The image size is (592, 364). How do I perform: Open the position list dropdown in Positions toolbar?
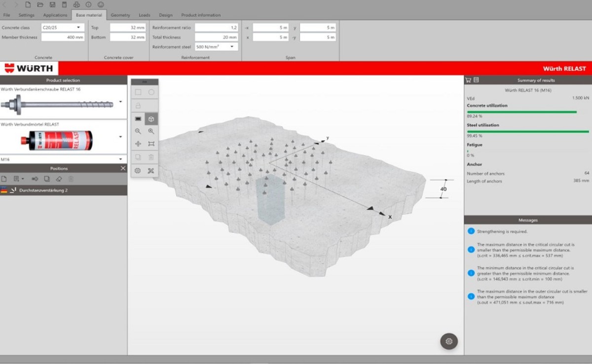point(19,179)
